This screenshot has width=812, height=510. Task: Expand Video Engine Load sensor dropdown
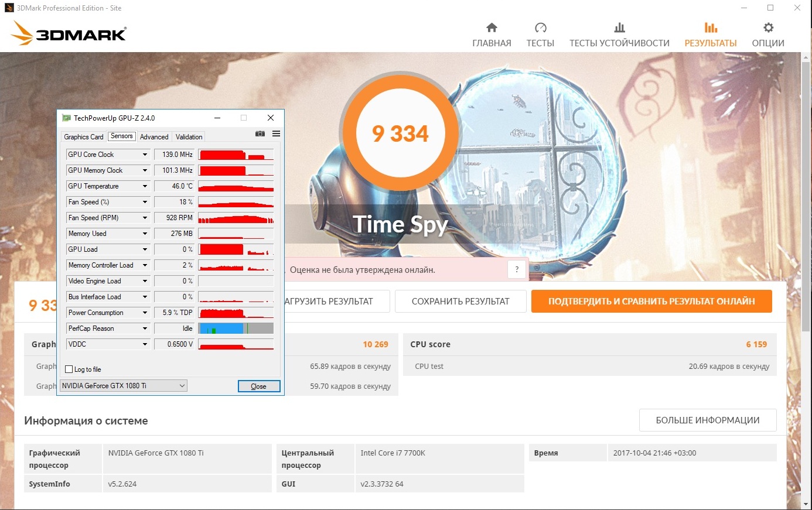[145, 281]
